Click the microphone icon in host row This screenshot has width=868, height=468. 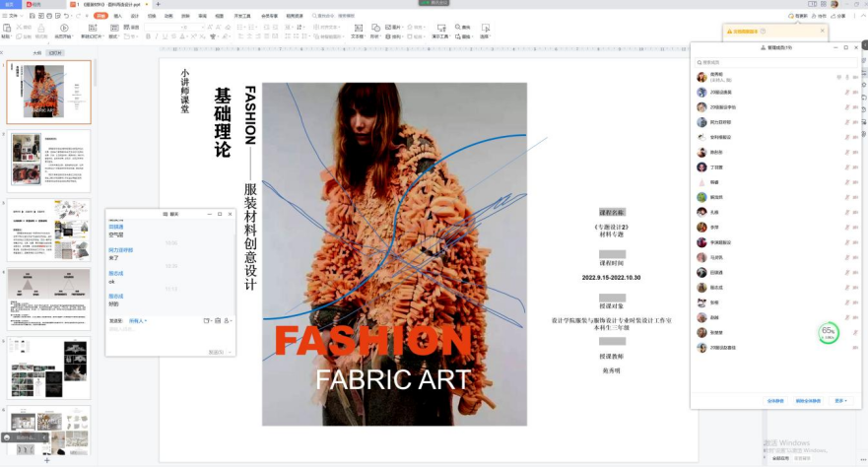click(846, 77)
